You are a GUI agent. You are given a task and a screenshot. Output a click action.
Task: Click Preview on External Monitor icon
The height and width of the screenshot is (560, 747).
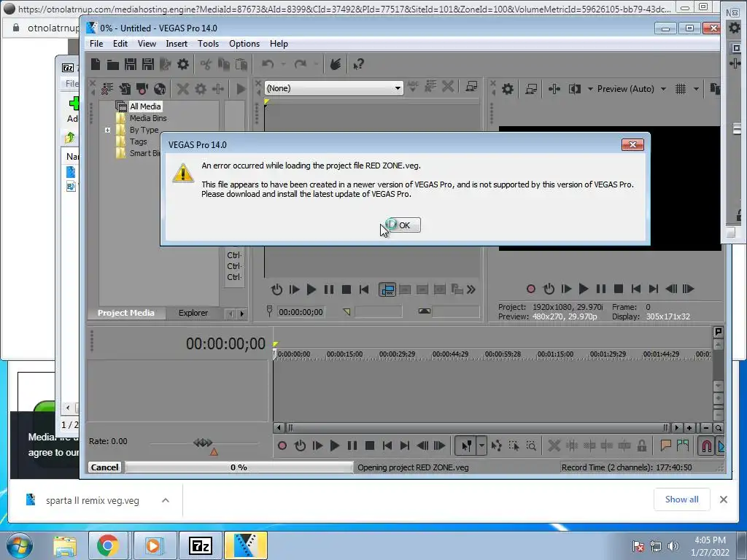click(531, 88)
